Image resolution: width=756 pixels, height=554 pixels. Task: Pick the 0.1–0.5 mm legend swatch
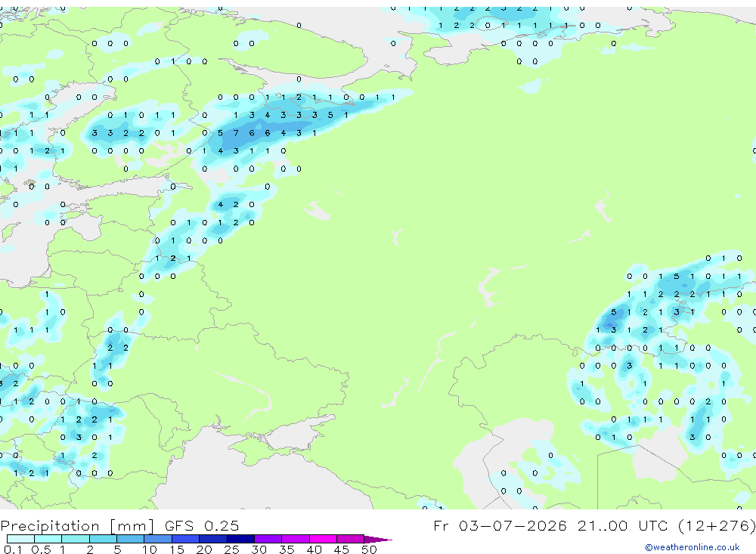(20, 539)
